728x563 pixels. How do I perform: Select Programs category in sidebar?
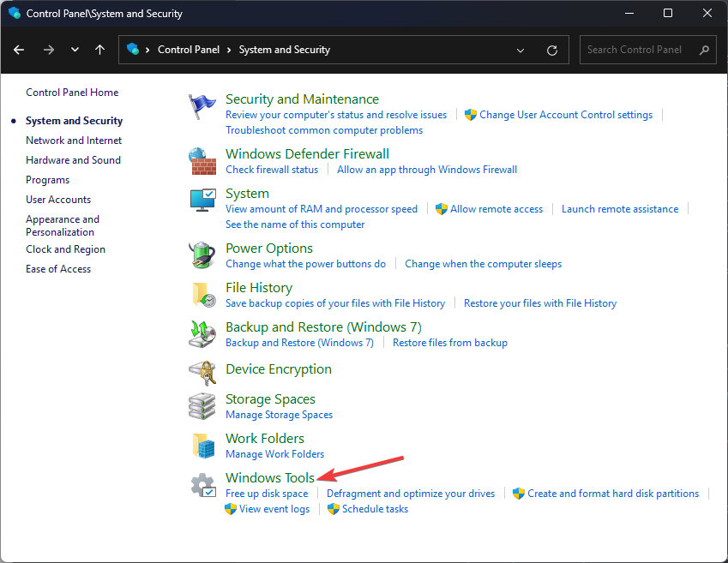(47, 180)
